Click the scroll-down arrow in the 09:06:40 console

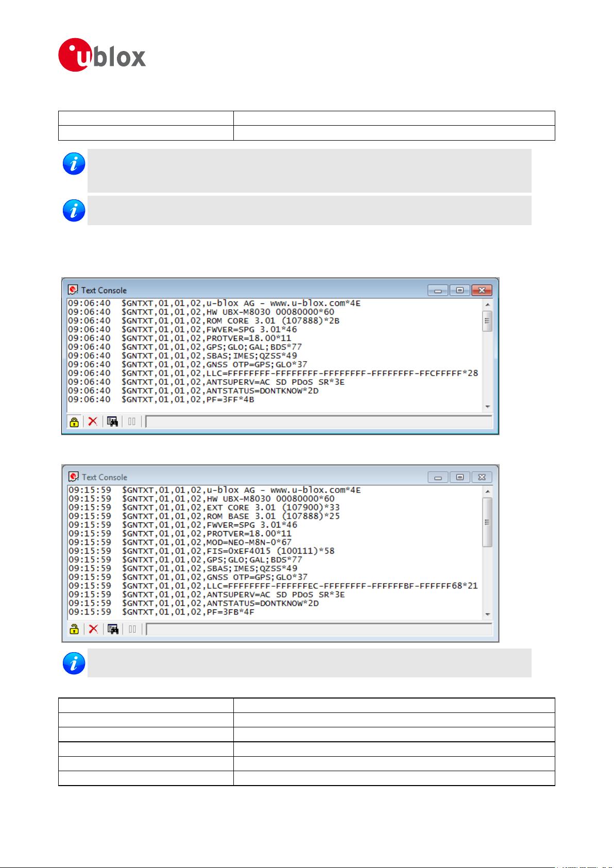(x=487, y=407)
